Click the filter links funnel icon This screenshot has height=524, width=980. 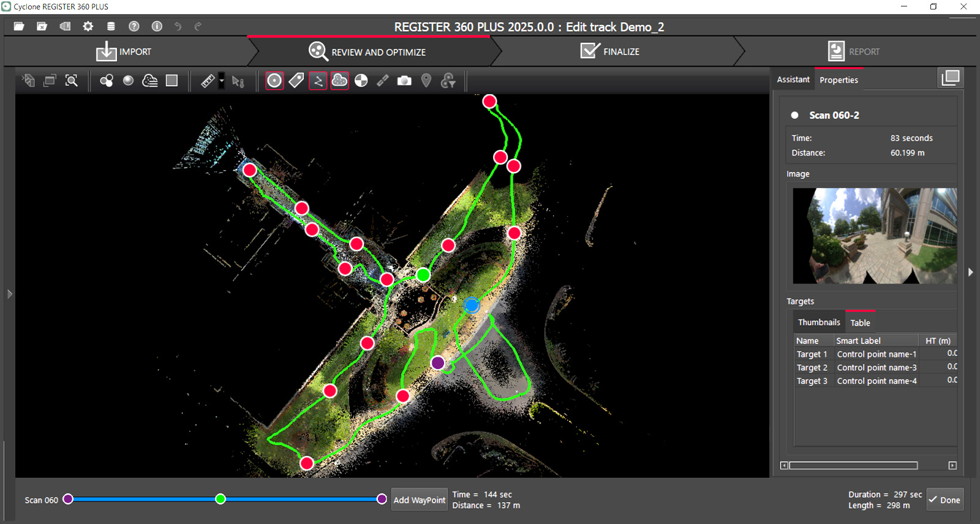click(x=448, y=80)
